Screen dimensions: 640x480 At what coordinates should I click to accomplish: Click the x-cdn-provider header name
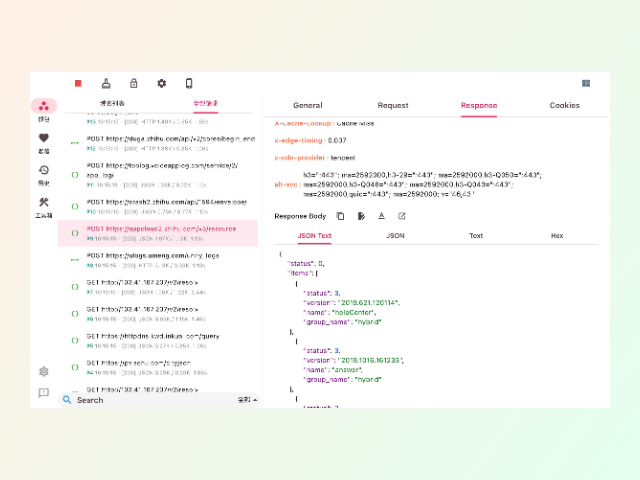300,158
